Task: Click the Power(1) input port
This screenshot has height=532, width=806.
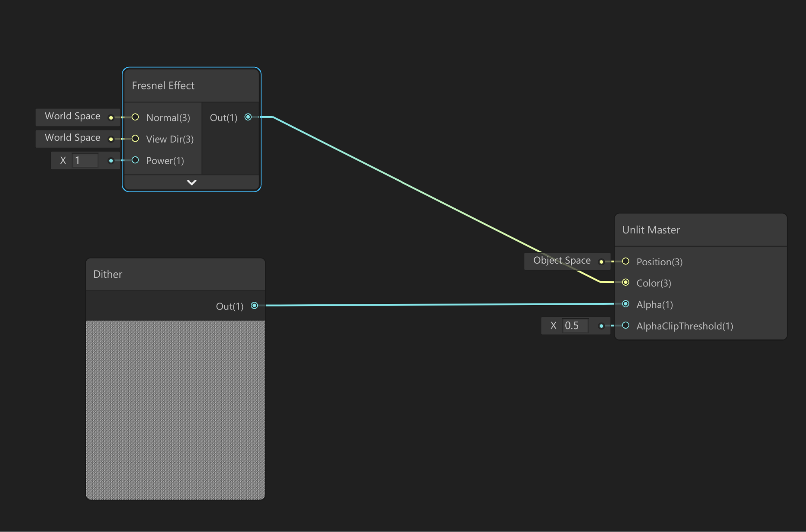Action: [x=135, y=160]
